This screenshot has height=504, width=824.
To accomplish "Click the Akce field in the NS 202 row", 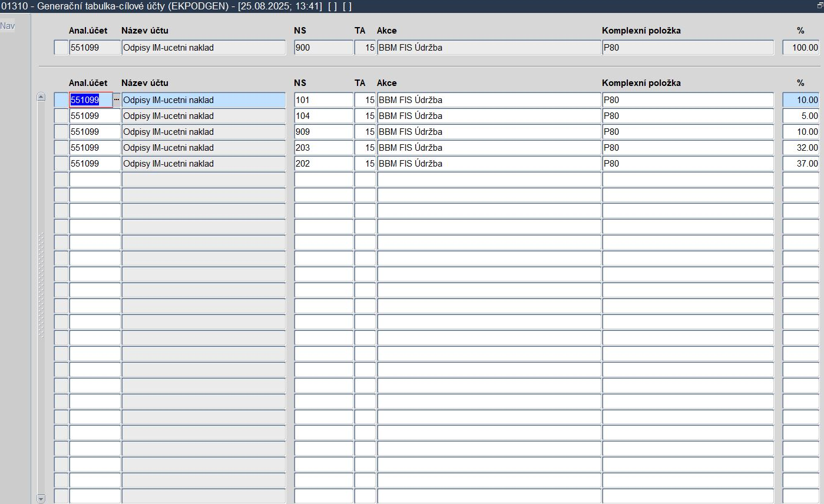I will [x=489, y=164].
